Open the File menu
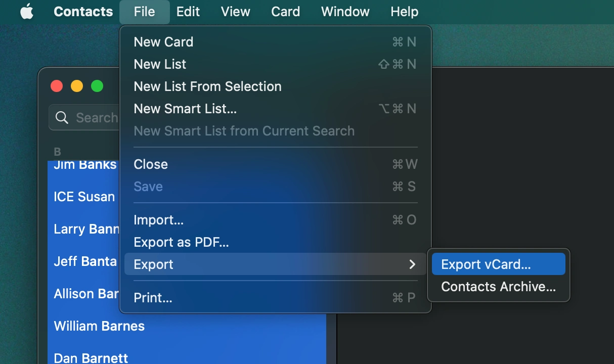Screen dimensions: 614x364 144,12
